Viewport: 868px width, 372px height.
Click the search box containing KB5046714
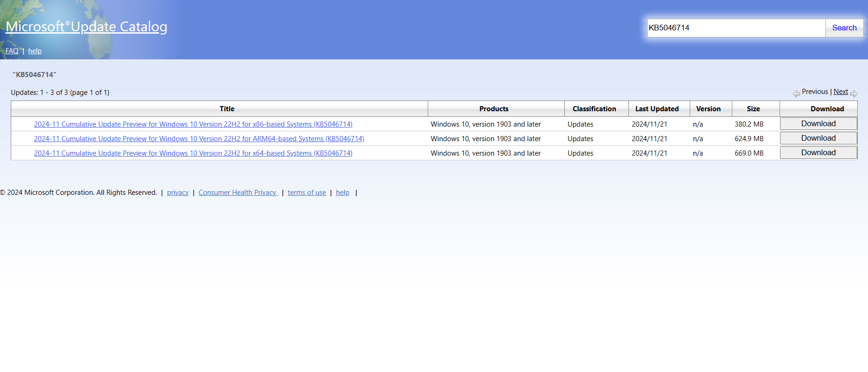tap(736, 28)
